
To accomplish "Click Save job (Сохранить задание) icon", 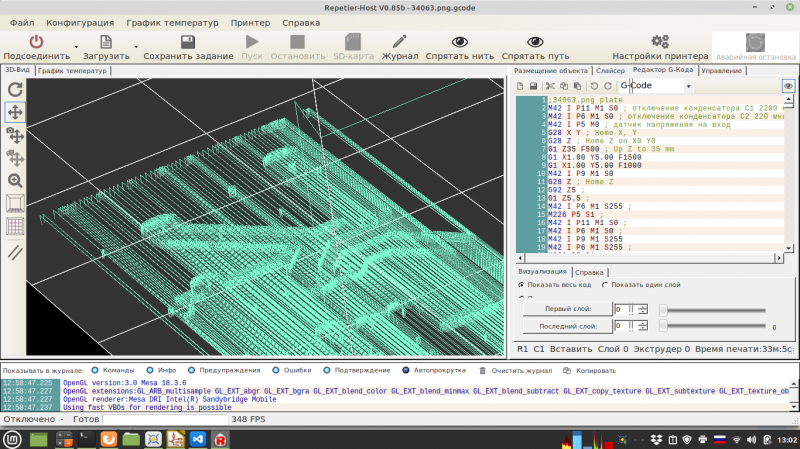I will [186, 42].
